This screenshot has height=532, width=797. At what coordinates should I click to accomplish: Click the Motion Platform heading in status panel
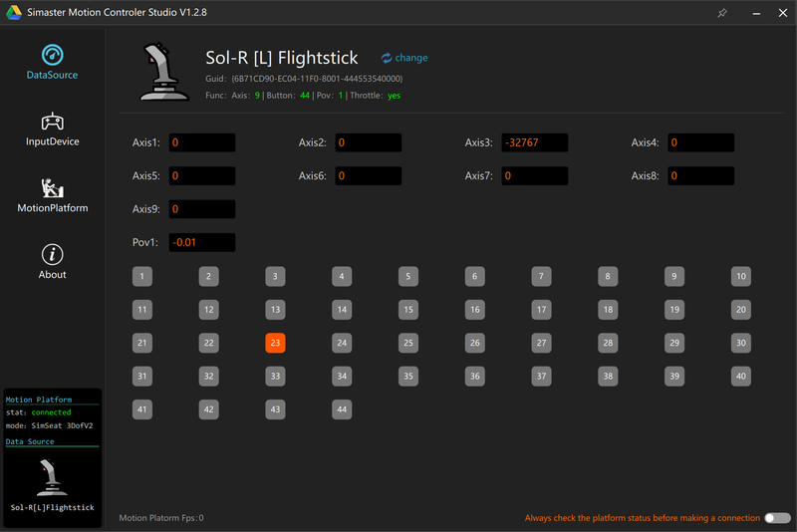[x=39, y=399]
